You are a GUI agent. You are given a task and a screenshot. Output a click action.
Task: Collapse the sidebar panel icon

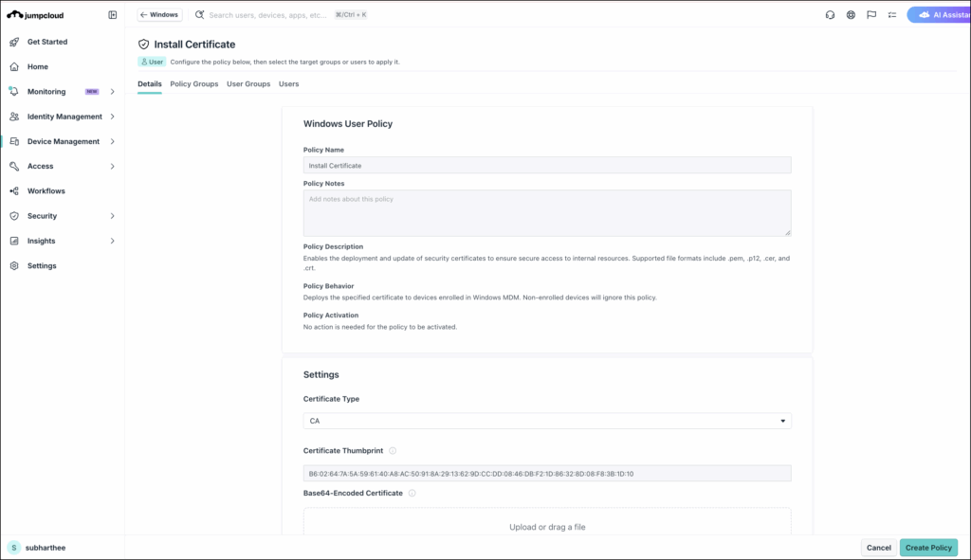pyautogui.click(x=113, y=15)
